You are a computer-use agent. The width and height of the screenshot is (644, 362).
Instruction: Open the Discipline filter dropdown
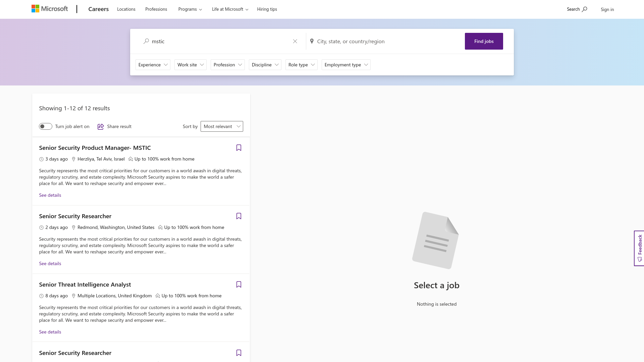pyautogui.click(x=265, y=65)
